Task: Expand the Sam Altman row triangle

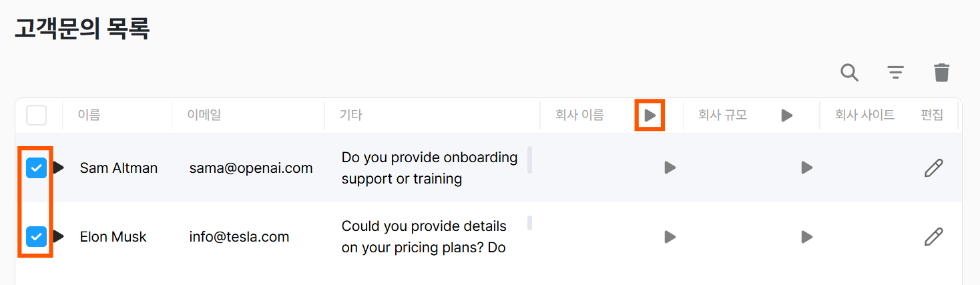Action: [59, 168]
